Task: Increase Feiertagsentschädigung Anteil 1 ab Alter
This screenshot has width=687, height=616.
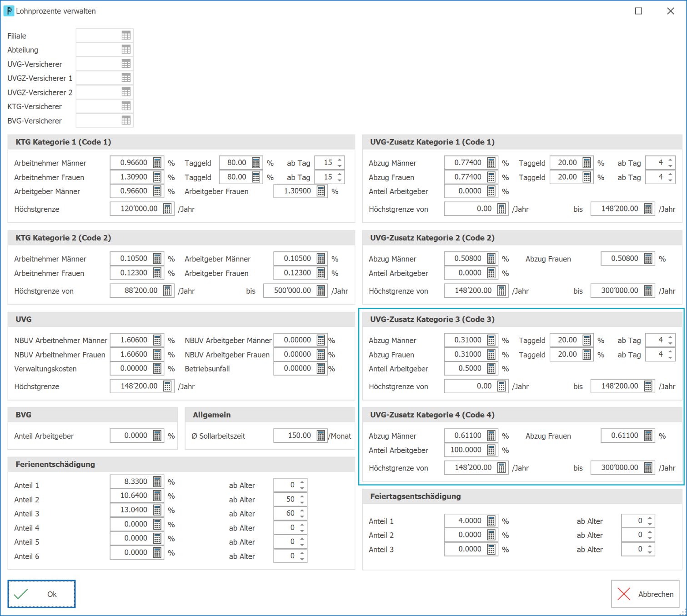Action: click(650, 518)
